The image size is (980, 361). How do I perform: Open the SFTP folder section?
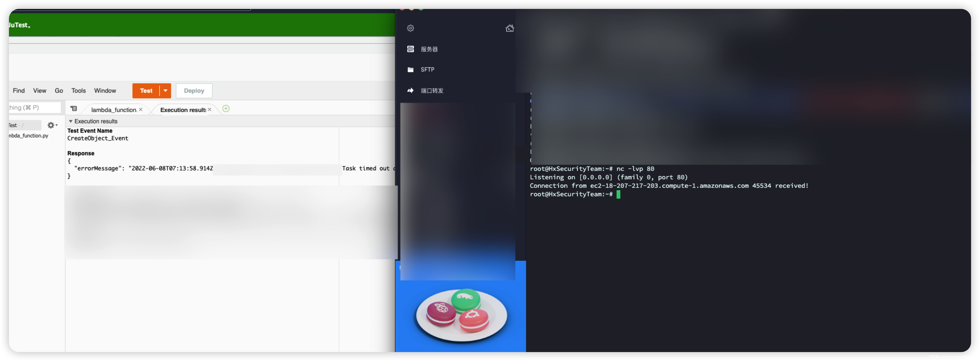coord(427,69)
